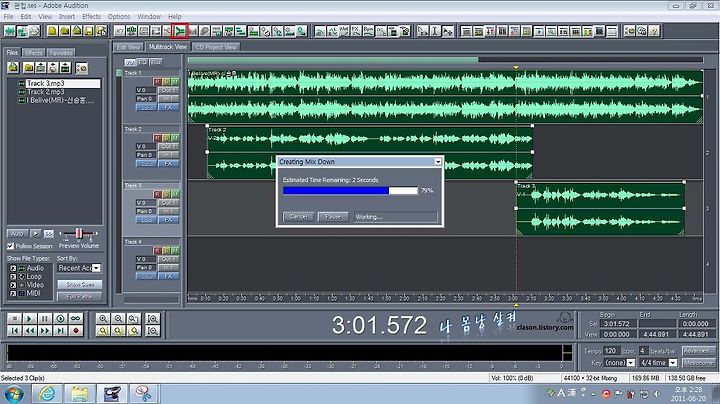
Task: Solo Track 3 with yellow S button
Action: pos(166,194)
